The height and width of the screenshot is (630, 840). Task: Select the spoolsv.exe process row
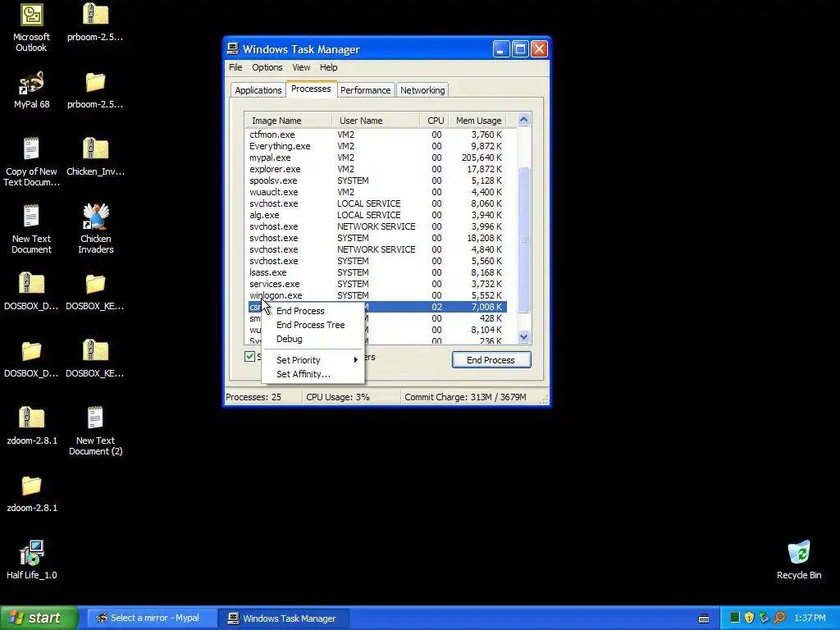pos(377,180)
